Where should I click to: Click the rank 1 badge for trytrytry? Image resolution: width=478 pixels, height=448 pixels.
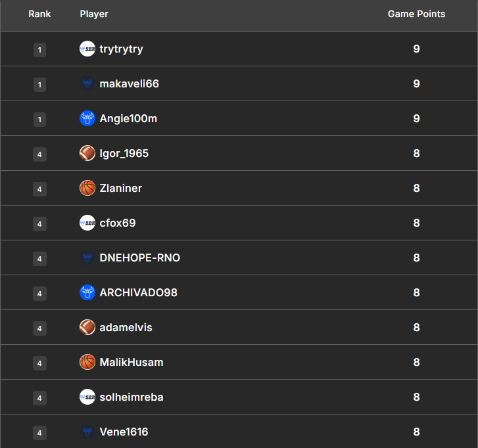click(x=39, y=49)
